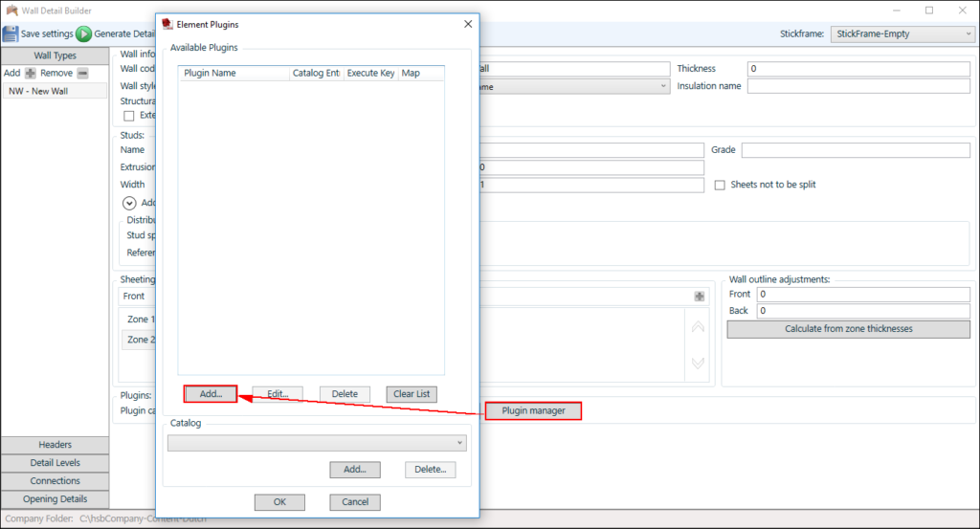Viewport: 980px width, 529px height.
Task: Click the Grade input field
Action: 855,150
